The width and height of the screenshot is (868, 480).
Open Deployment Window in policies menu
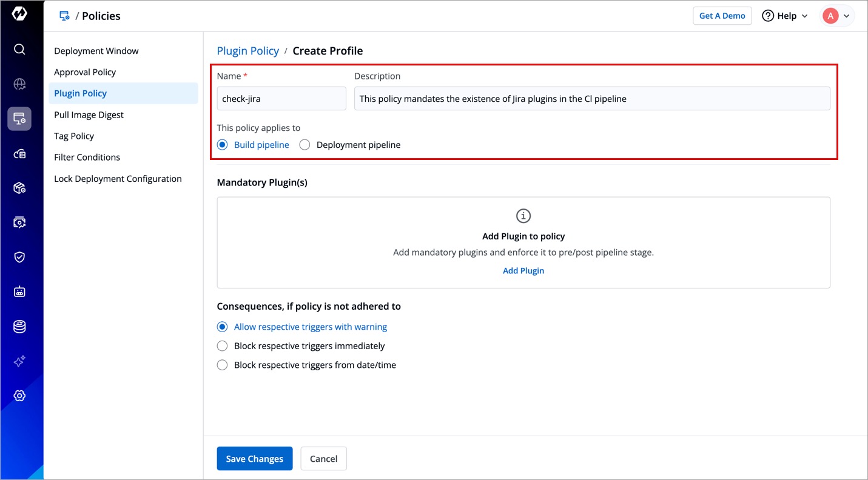[96, 51]
